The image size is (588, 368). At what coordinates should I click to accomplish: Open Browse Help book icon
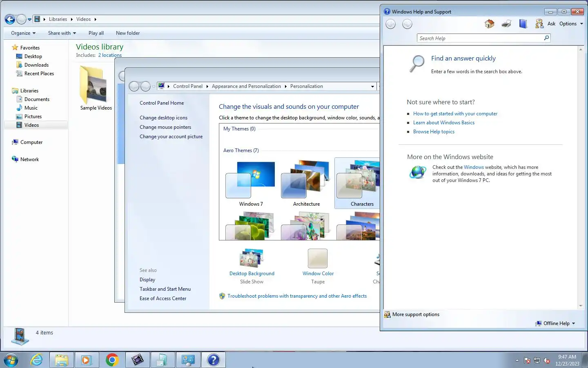coord(523,24)
